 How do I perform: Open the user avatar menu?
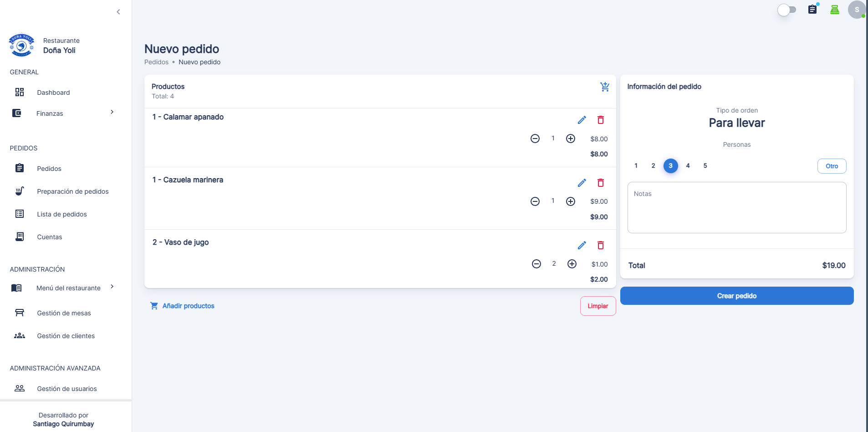[x=857, y=9]
